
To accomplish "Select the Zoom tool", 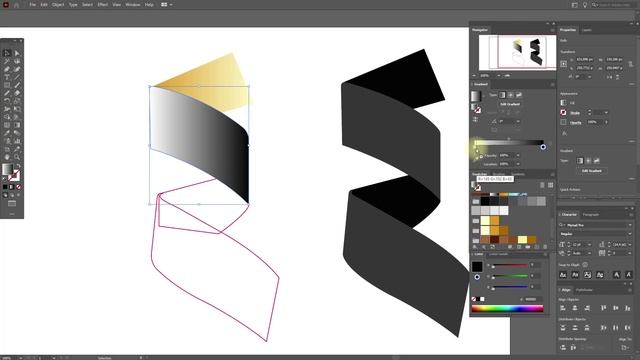I will 17,157.
